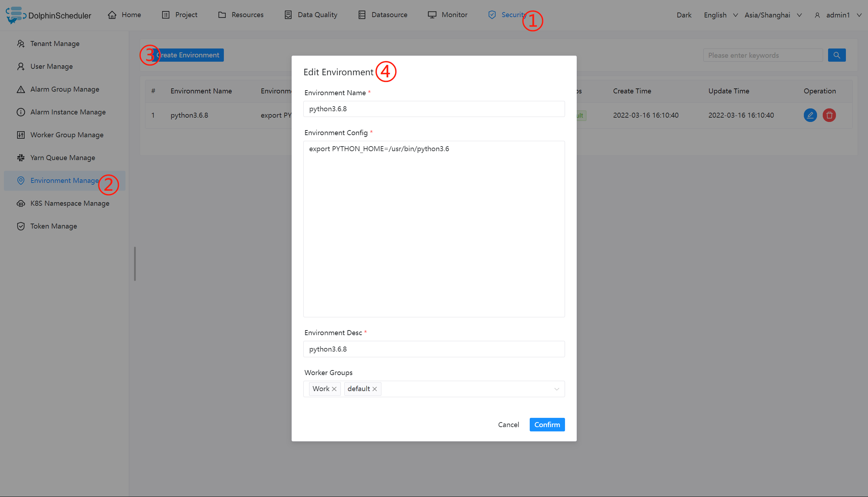This screenshot has height=497, width=868.
Task: Click the K8S Namespace Manage icon
Action: (20, 203)
